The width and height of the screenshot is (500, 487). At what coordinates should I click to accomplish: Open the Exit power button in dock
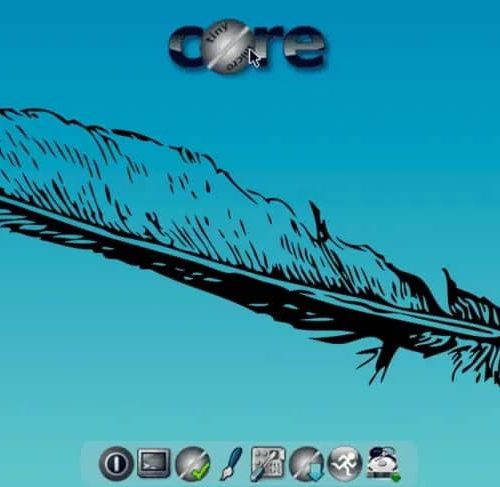coord(116,463)
